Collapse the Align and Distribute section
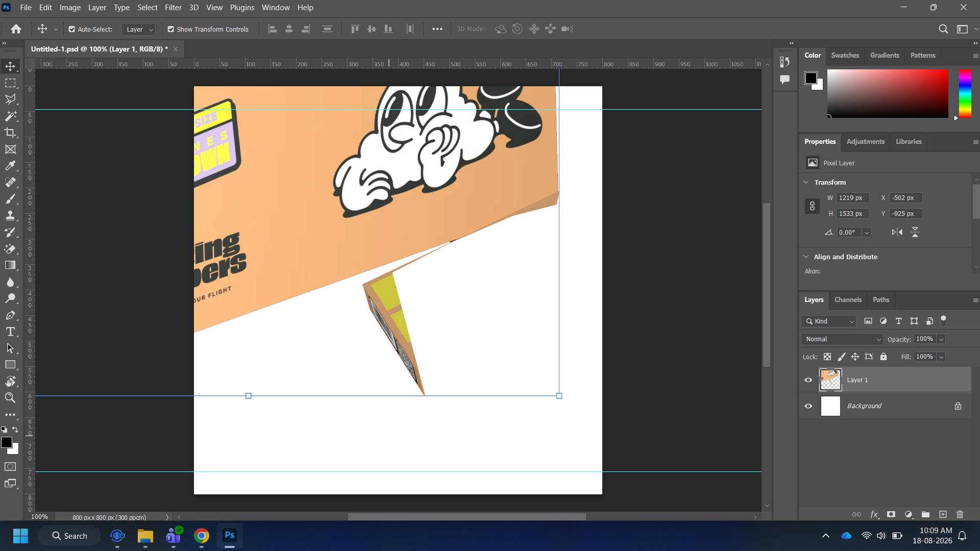 pyautogui.click(x=806, y=257)
